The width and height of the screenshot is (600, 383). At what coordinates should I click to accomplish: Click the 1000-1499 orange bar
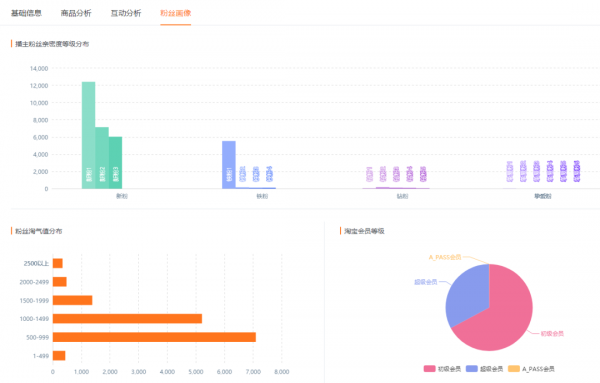click(127, 318)
